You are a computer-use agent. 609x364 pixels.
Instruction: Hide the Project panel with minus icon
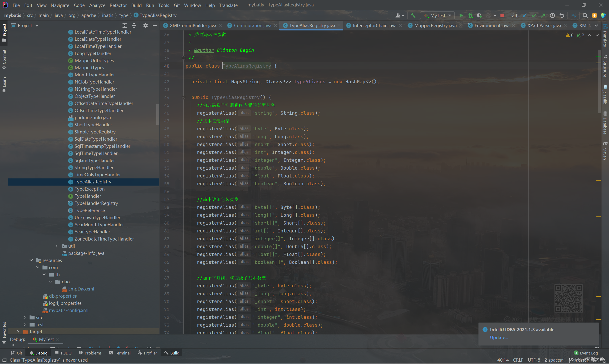pyautogui.click(x=155, y=25)
